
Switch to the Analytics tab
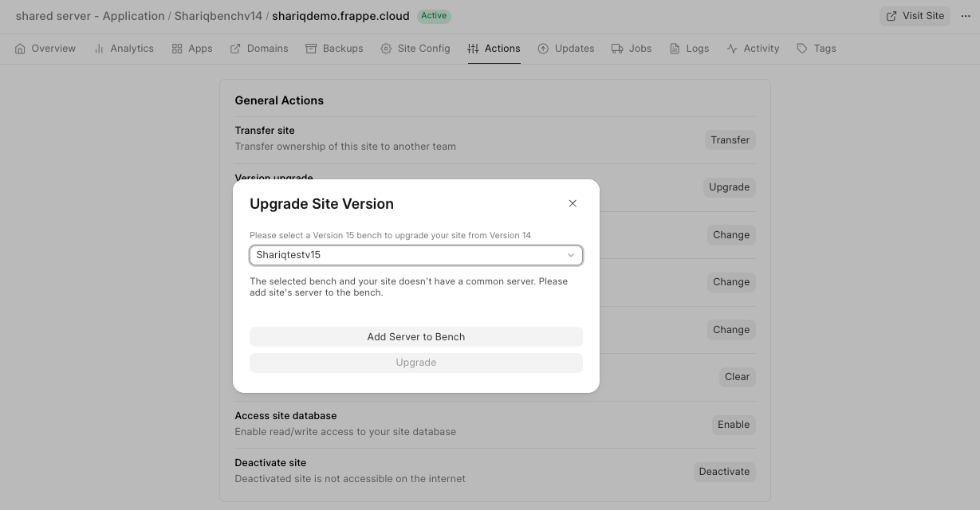click(x=124, y=49)
